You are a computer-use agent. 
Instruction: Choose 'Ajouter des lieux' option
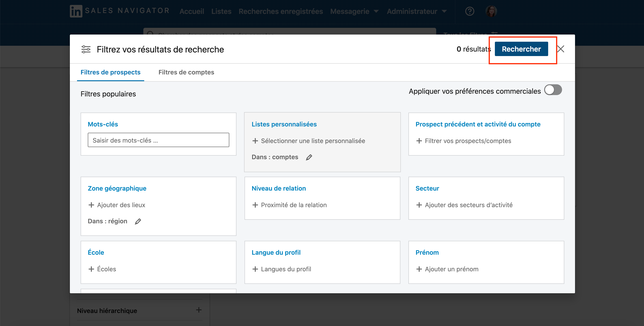[121, 205]
